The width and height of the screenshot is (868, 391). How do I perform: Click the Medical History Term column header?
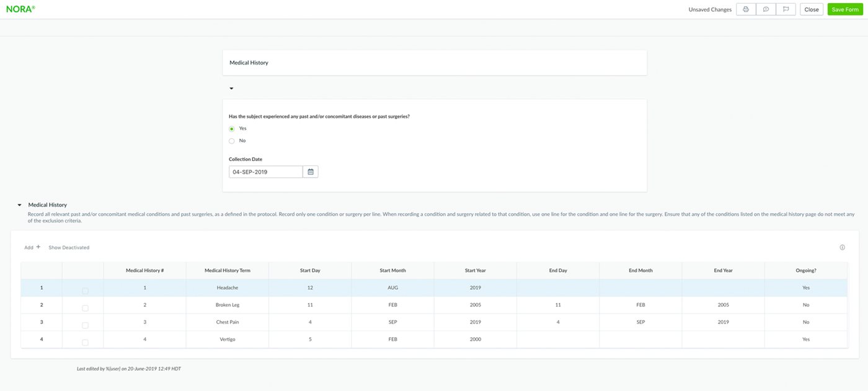click(228, 270)
